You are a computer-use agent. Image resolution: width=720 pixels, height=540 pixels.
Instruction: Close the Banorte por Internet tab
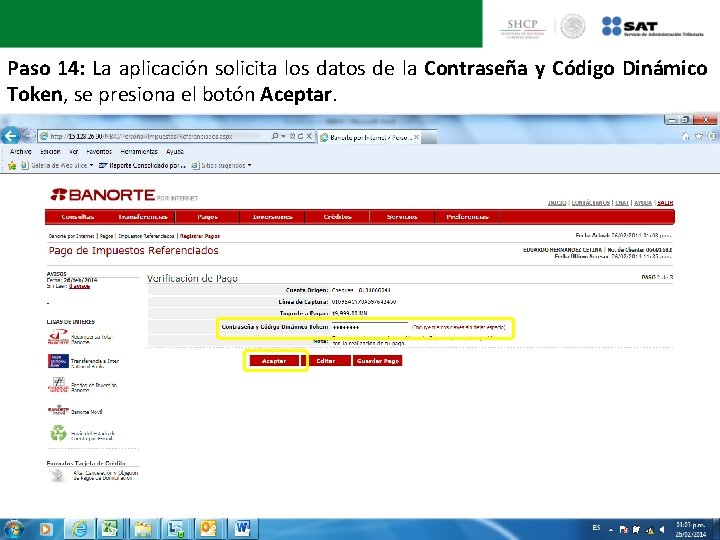pos(416,137)
